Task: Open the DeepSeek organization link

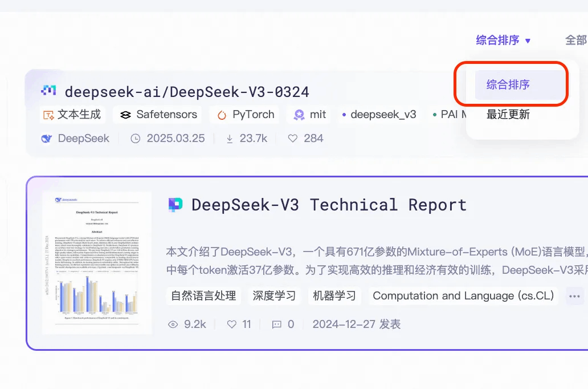Action: click(83, 139)
